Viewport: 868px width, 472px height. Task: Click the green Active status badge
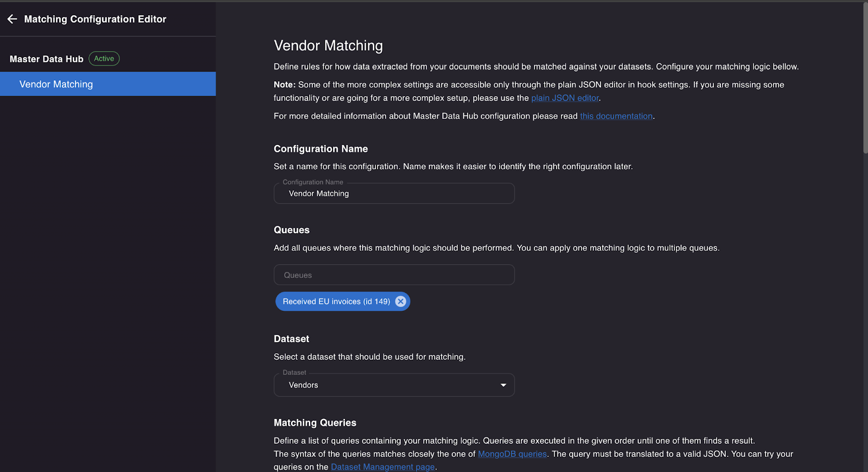[x=104, y=59]
